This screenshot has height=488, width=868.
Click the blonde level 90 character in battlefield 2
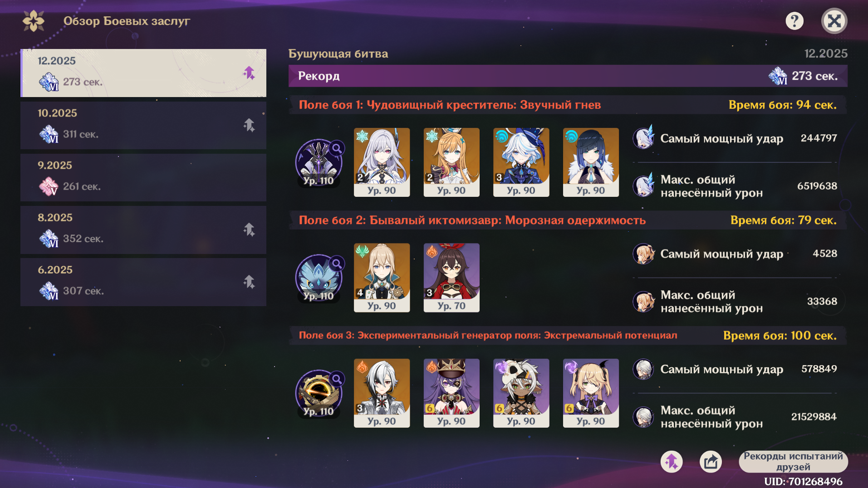coord(382,278)
